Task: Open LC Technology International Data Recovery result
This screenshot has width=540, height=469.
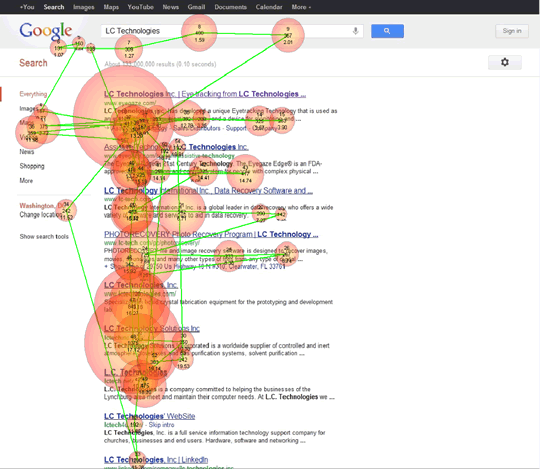Action: (208, 191)
